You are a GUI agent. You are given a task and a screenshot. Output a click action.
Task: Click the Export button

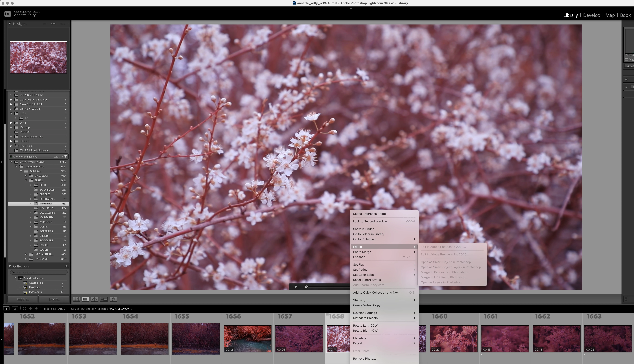pos(54,299)
